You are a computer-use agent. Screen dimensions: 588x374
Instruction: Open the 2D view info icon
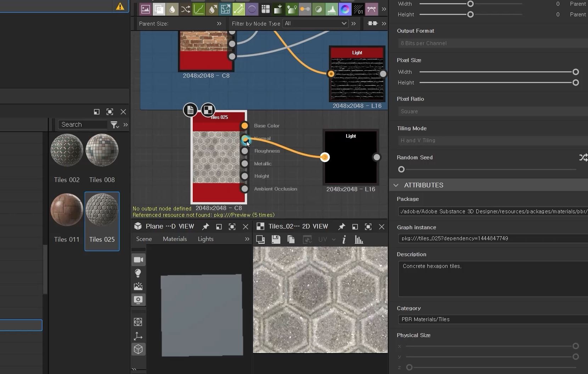tap(344, 240)
